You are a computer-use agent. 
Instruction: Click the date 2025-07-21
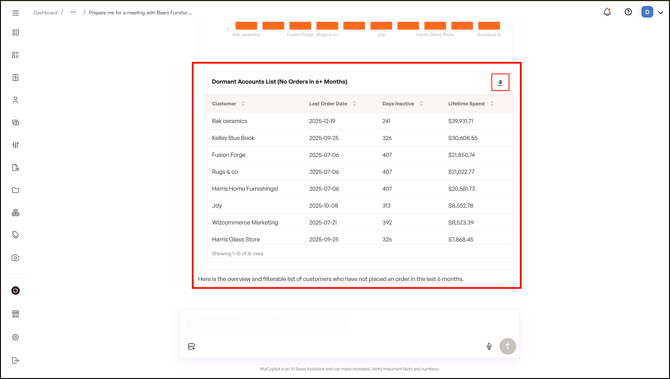(323, 222)
